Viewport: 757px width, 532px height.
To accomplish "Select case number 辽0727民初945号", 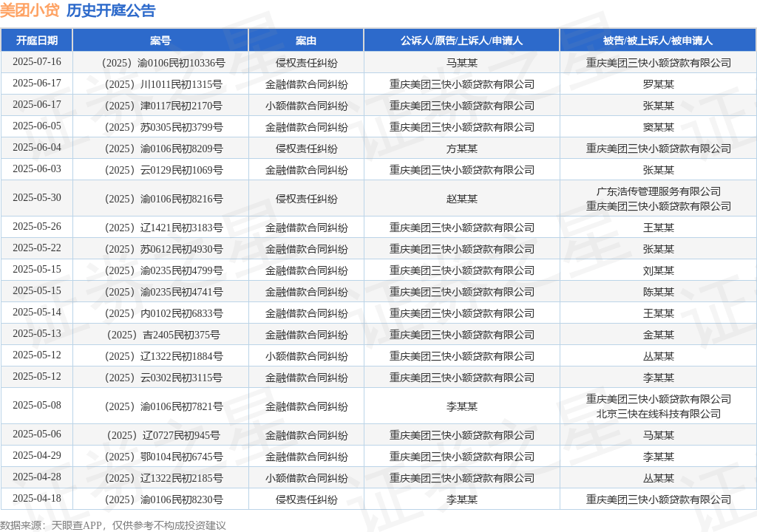I will 163,435.
